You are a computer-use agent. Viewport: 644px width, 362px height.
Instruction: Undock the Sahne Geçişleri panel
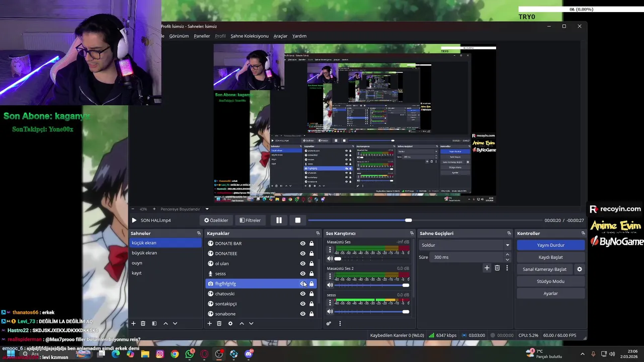(x=509, y=233)
